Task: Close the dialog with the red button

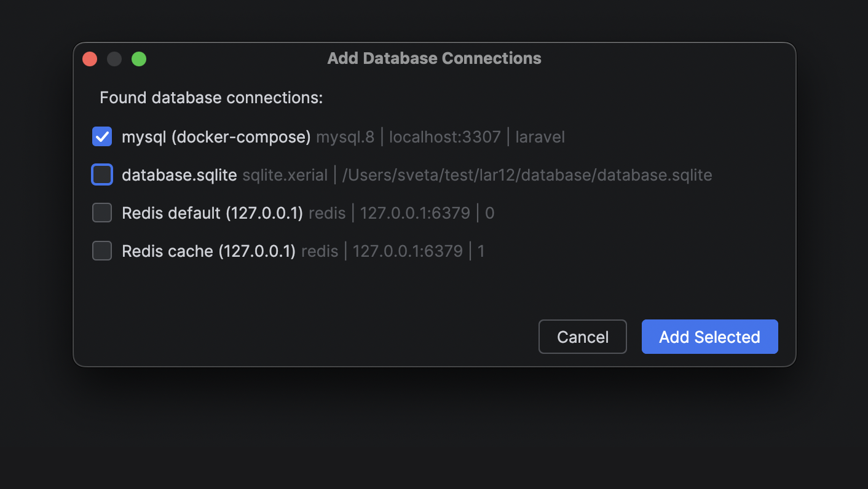Action: click(x=90, y=59)
